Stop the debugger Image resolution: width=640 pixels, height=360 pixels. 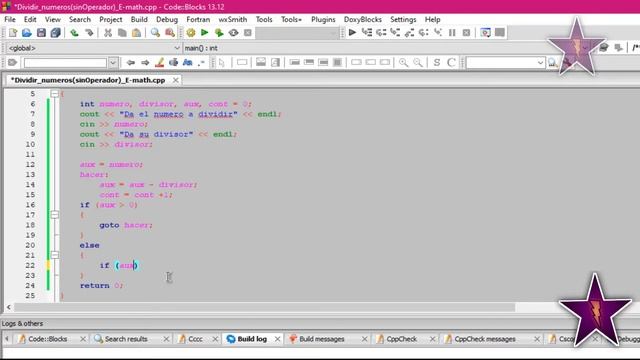click(466, 33)
